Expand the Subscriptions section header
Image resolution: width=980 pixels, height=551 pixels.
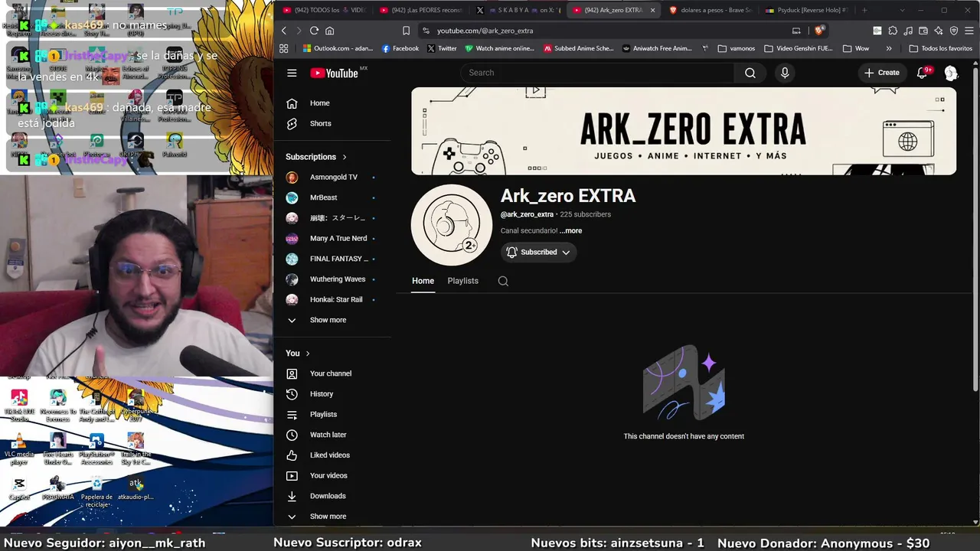pos(316,157)
